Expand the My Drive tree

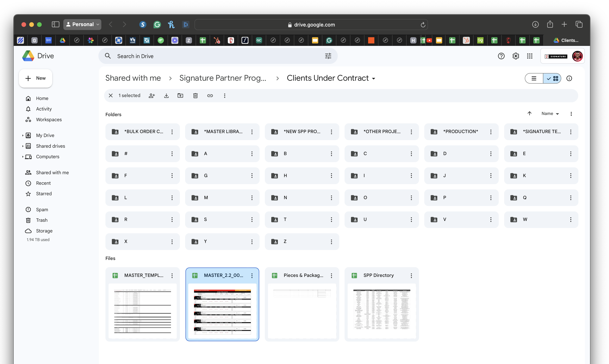(23, 135)
